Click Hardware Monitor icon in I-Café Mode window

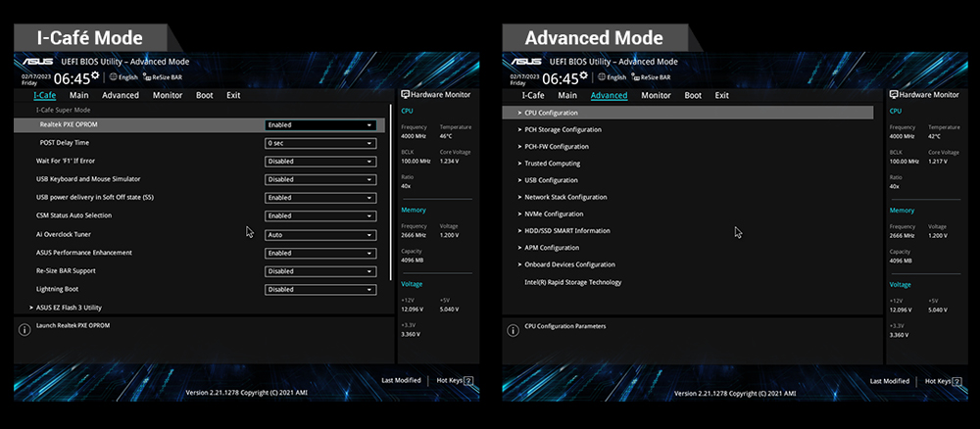point(405,95)
